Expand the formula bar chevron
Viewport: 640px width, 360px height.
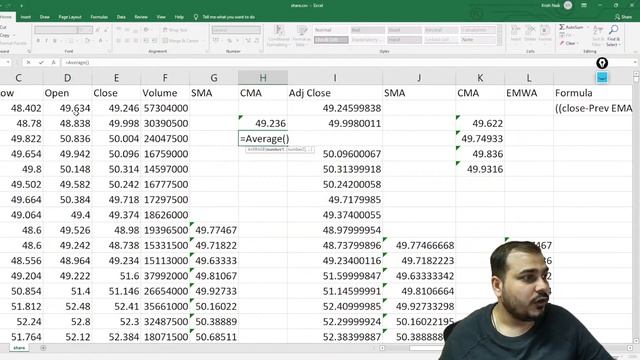click(635, 62)
